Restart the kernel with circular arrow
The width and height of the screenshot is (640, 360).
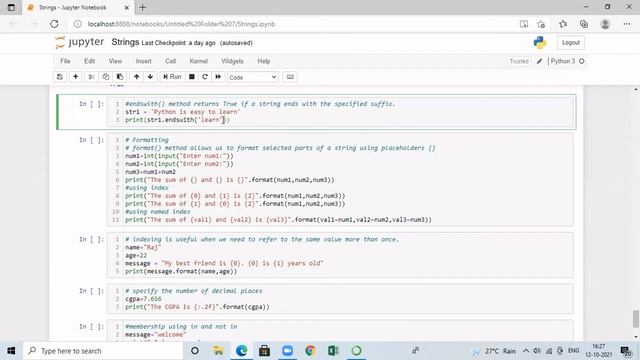click(205, 77)
